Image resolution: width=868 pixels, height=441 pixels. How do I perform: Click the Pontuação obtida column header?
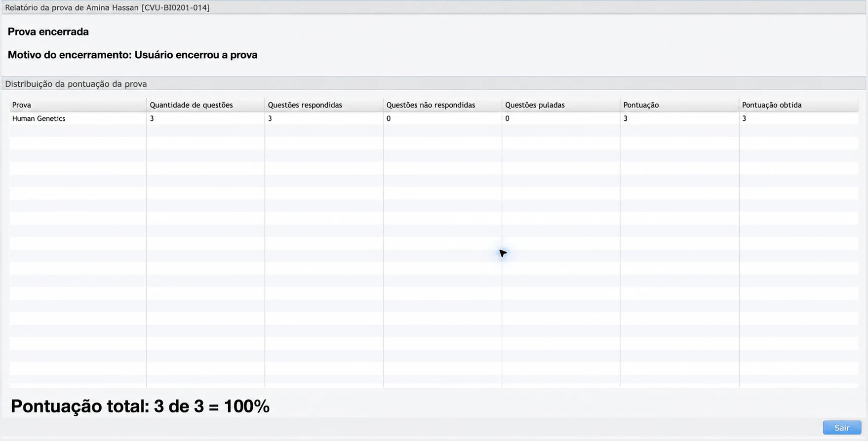coord(798,105)
